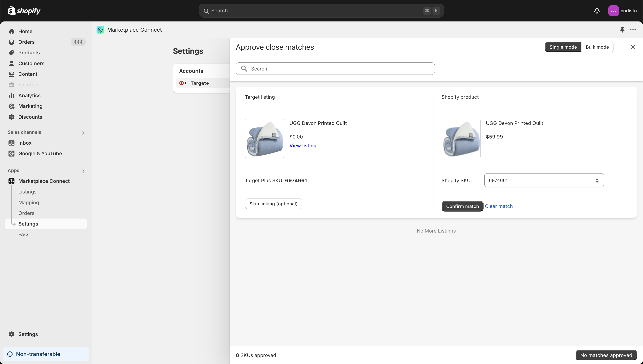Click the magnifier icon in panel search
643x364 pixels.
(x=244, y=69)
